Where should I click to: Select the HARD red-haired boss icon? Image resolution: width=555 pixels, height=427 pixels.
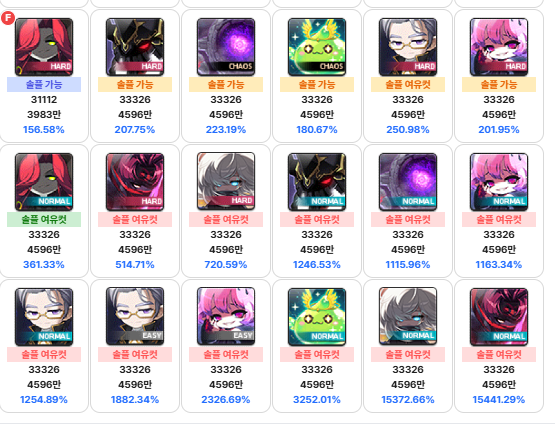(44, 47)
